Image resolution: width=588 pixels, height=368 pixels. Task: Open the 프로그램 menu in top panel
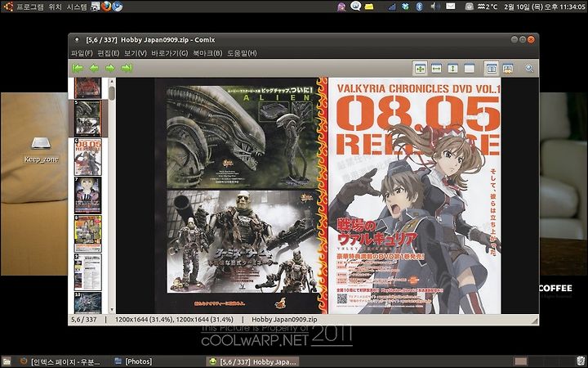[29, 7]
